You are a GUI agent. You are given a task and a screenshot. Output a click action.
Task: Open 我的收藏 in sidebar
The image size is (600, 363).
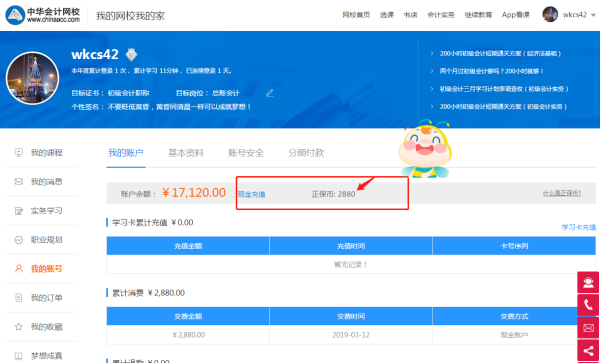point(46,327)
